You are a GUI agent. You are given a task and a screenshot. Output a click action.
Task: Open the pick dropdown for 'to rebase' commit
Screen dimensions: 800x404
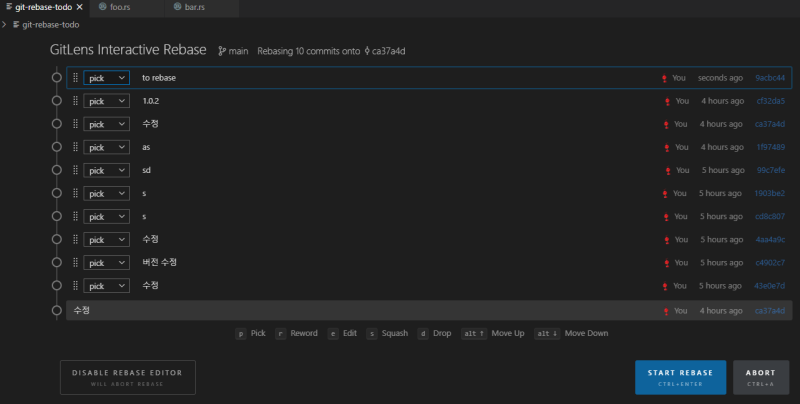106,78
